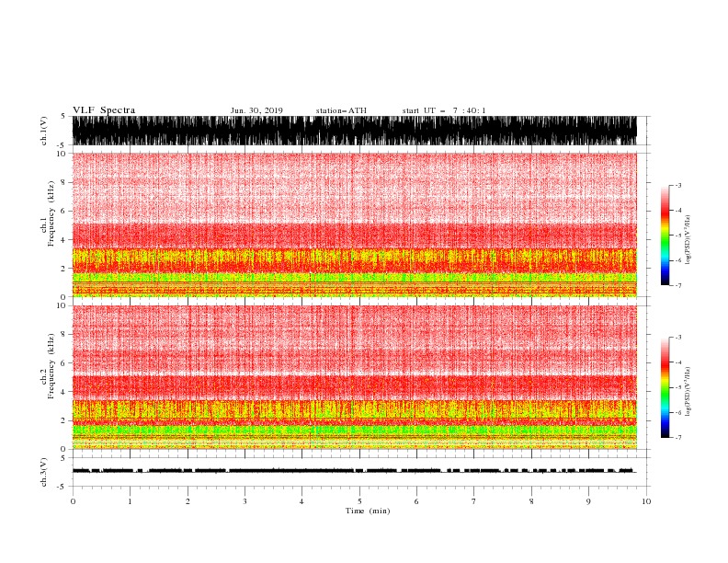Screen dimensions: 728x563
Task: Click the ch.2 frequency axis "8" tick
Action: tap(63, 335)
